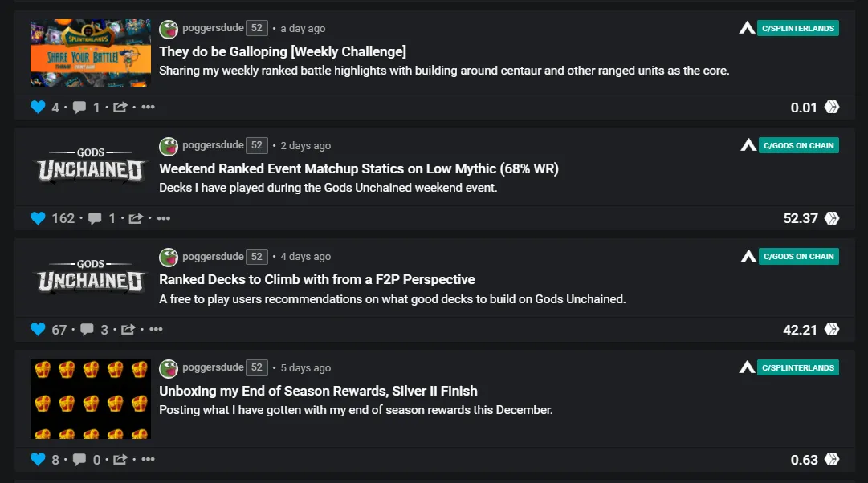Open C/SPLINTERLANDS tag on the Unboxing post
Viewport: 868px width, 483px height.
(798, 367)
